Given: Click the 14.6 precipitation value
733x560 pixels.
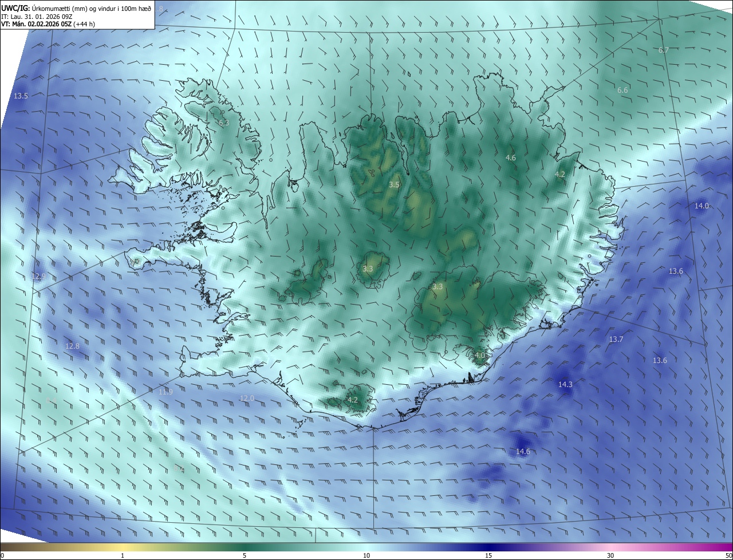Looking at the screenshot, I should click(523, 452).
